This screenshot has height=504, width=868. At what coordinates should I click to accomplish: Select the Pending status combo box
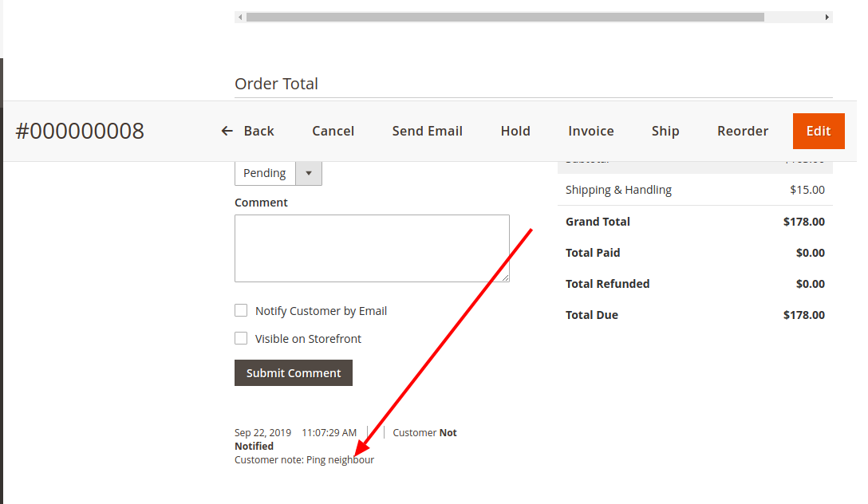pyautogui.click(x=265, y=173)
